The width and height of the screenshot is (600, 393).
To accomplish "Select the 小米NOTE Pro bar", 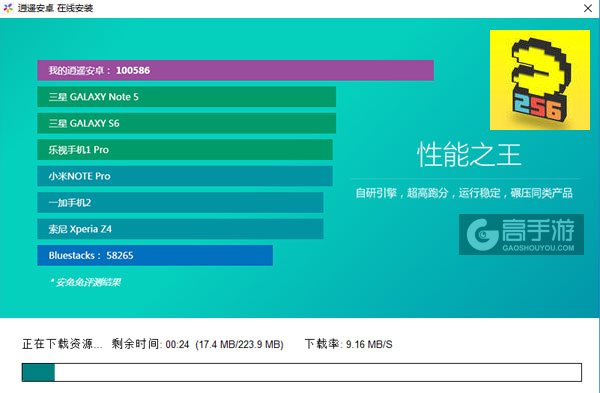I will [x=185, y=176].
